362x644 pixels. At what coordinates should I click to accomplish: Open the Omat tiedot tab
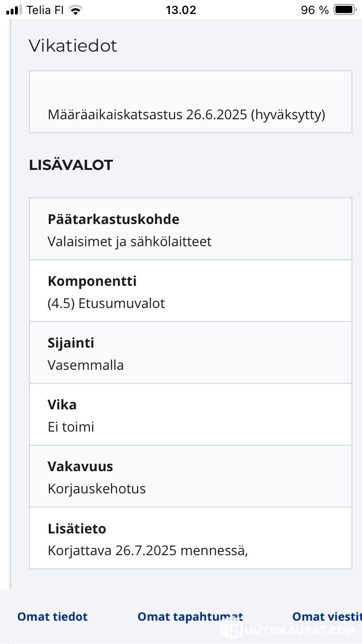tap(53, 616)
